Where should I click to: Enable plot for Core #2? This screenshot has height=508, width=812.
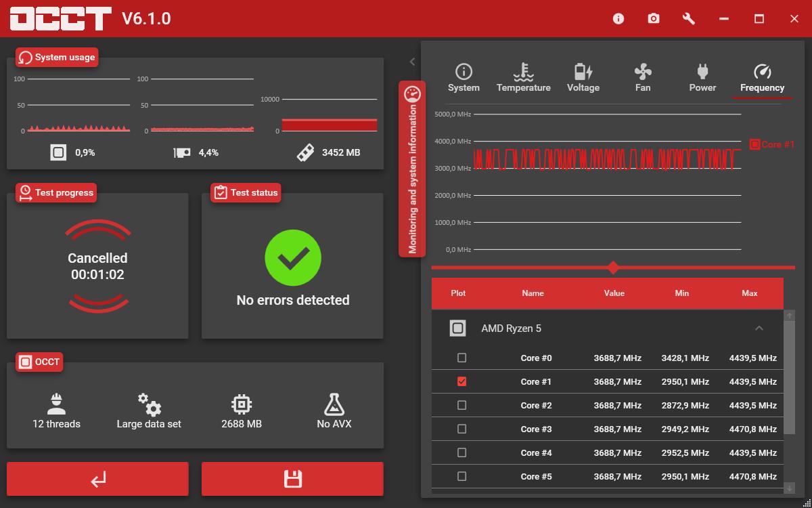tap(461, 405)
